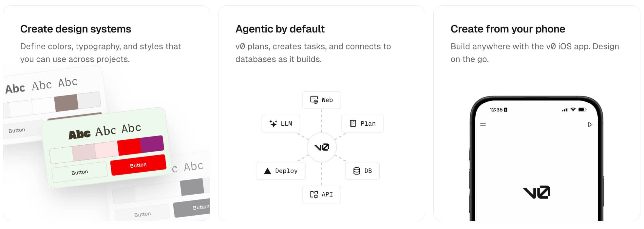Tap the hamburger menu on phone
The width and height of the screenshot is (644, 229).
(483, 125)
